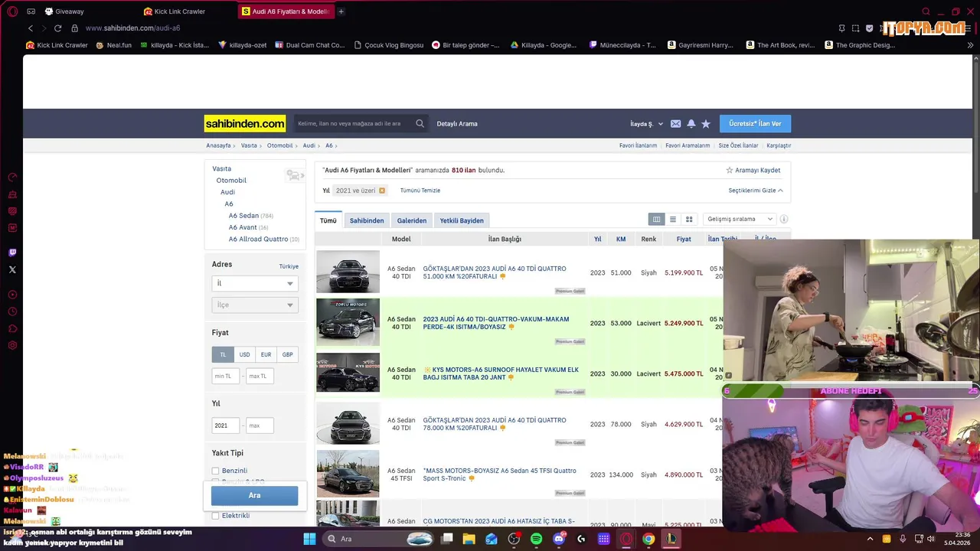Switch to the grid gallery view icon

tap(689, 220)
